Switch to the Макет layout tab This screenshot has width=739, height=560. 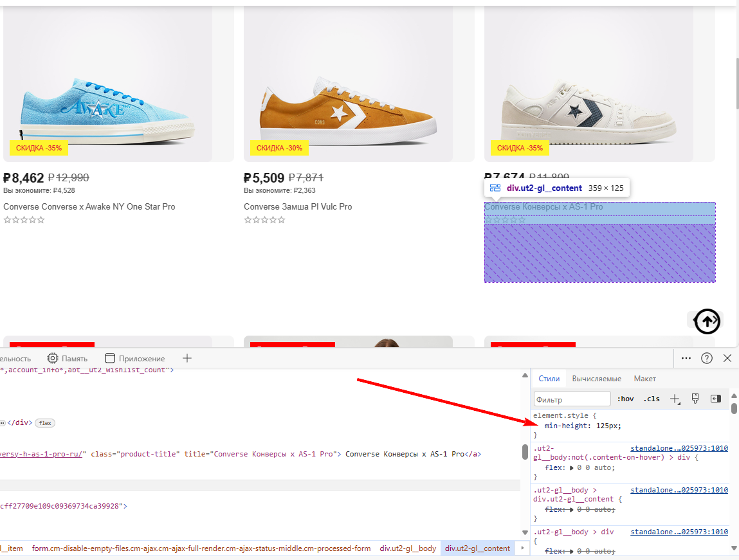pyautogui.click(x=644, y=379)
